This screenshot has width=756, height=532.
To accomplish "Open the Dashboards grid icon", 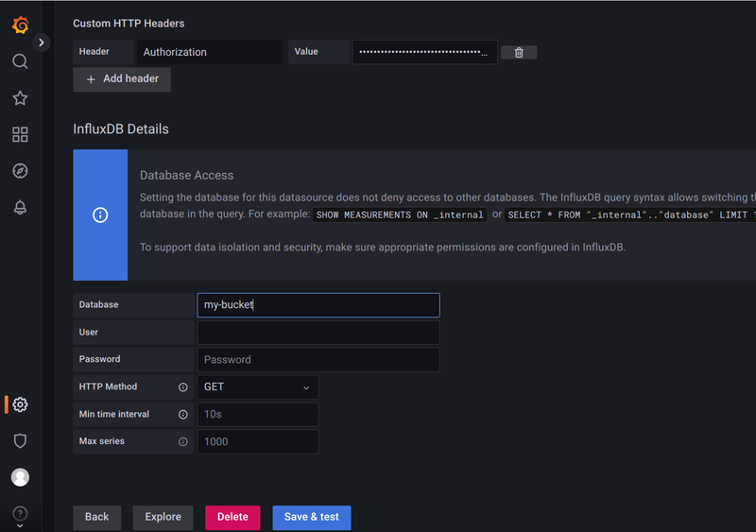I will tap(20, 134).
